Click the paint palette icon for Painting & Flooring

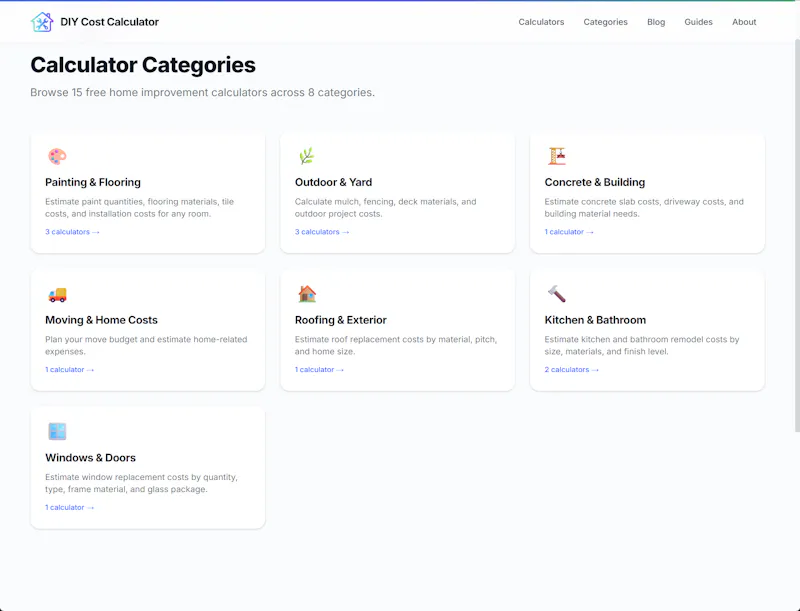pyautogui.click(x=57, y=156)
